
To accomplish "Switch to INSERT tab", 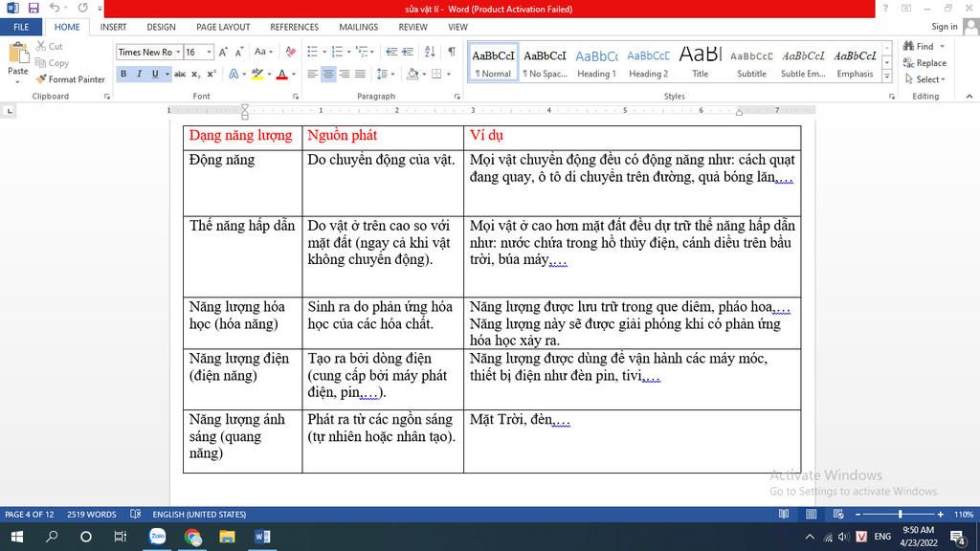I will pyautogui.click(x=113, y=27).
